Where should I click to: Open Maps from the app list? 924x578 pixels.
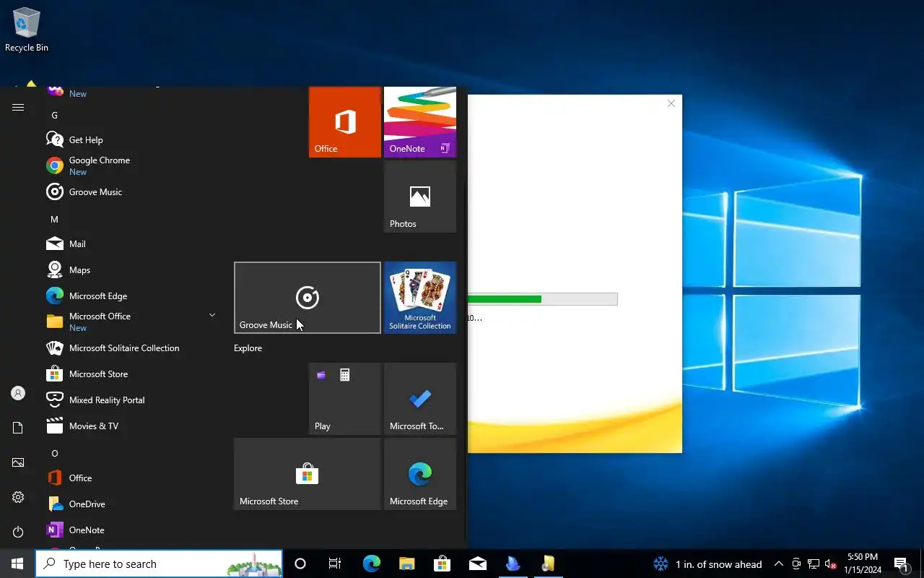pos(130,270)
